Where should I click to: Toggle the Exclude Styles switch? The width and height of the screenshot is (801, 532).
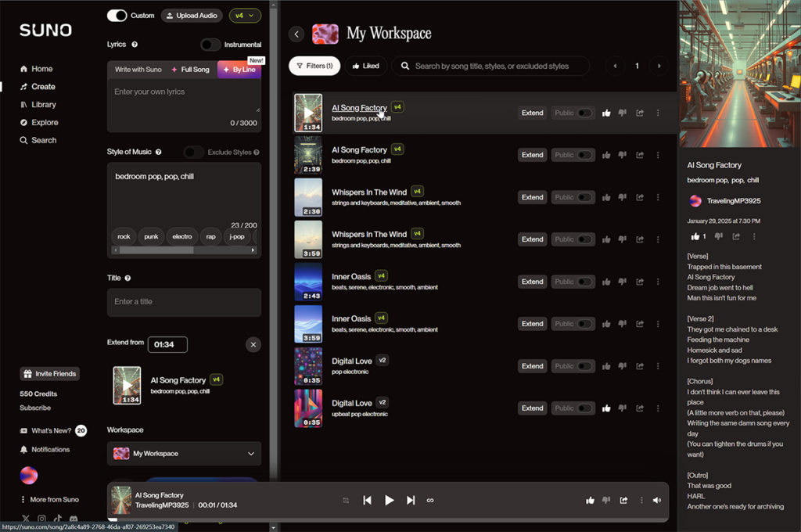point(194,152)
